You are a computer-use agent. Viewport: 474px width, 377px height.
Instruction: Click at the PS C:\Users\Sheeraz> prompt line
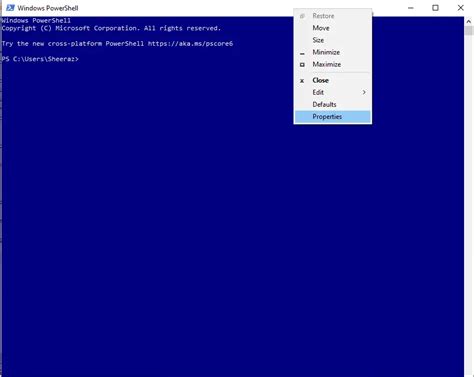point(40,59)
